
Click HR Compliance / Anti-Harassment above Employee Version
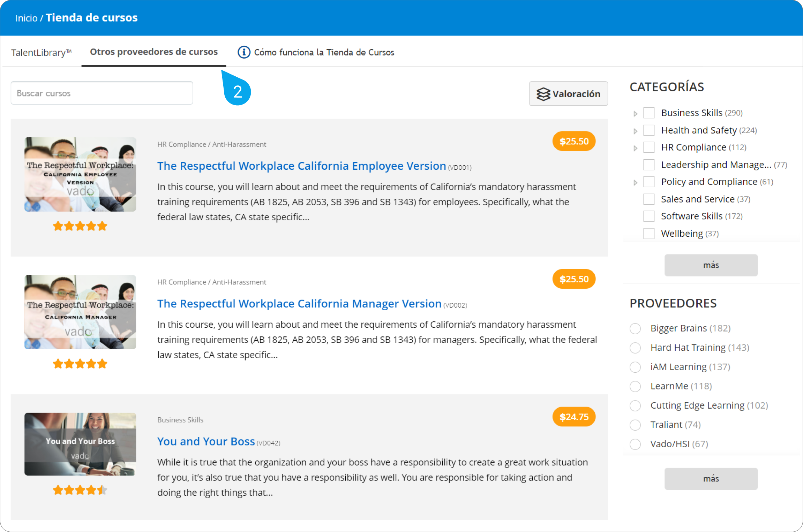(212, 144)
